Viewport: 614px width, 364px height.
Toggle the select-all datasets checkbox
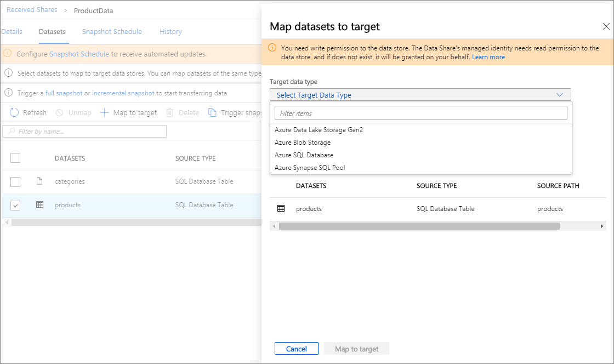pos(15,158)
